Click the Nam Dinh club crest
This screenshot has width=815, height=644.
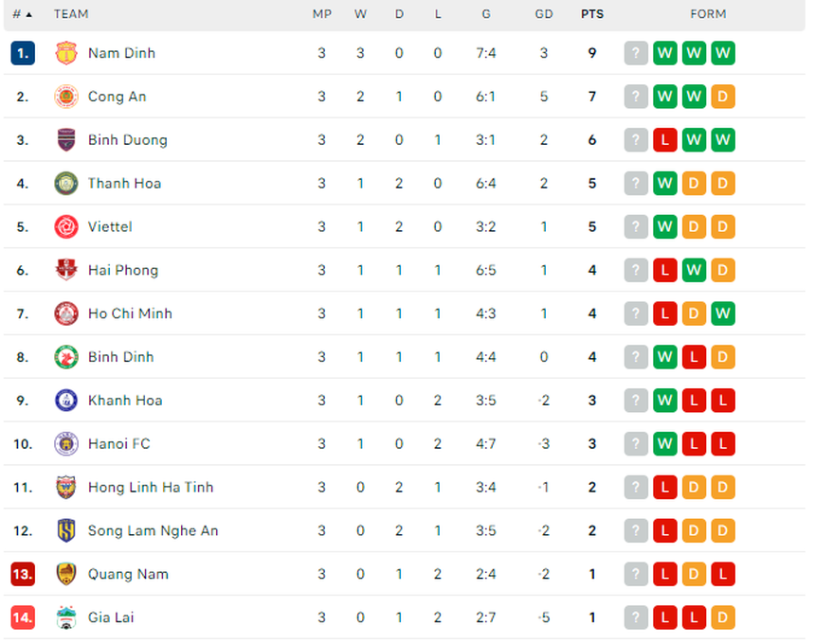tap(64, 53)
